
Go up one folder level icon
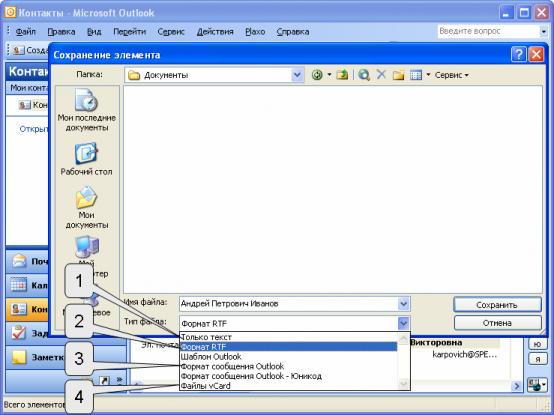(342, 75)
